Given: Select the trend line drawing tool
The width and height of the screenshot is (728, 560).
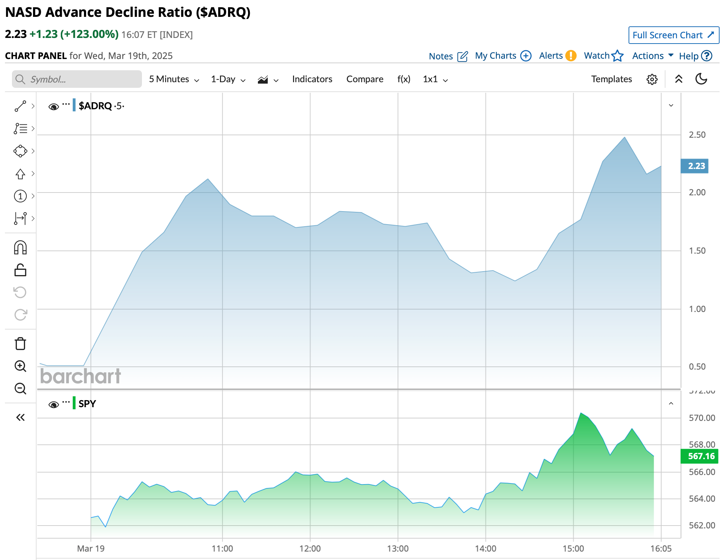Looking at the screenshot, I should [x=20, y=106].
